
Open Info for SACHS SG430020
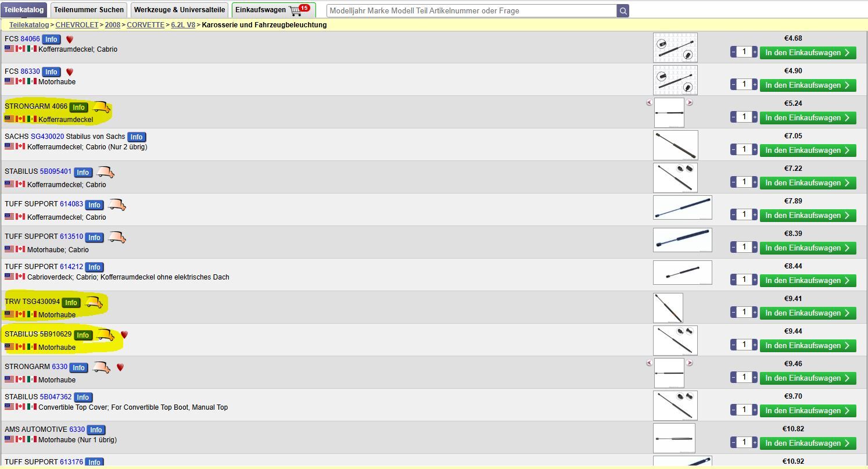[x=137, y=137]
